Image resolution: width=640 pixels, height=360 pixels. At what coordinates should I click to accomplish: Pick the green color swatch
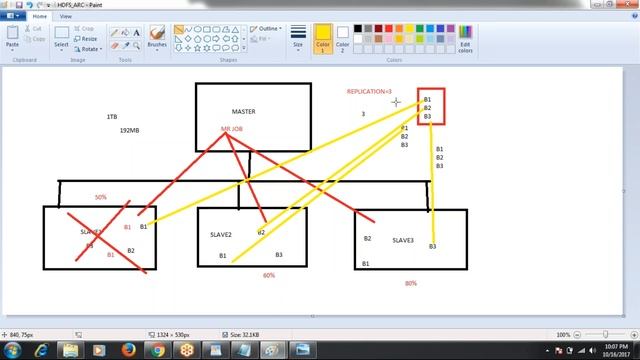tap(420, 28)
